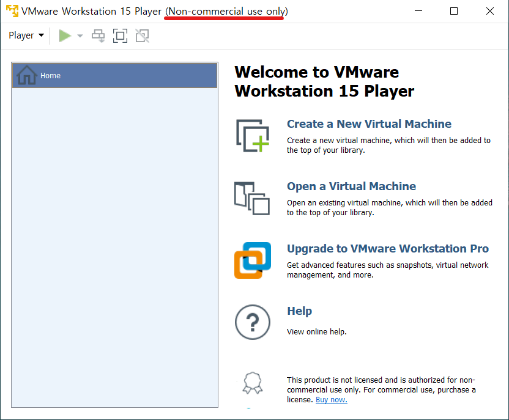This screenshot has width=509, height=420.
Task: Click the Unity mode toolbar icon
Action: (x=142, y=35)
